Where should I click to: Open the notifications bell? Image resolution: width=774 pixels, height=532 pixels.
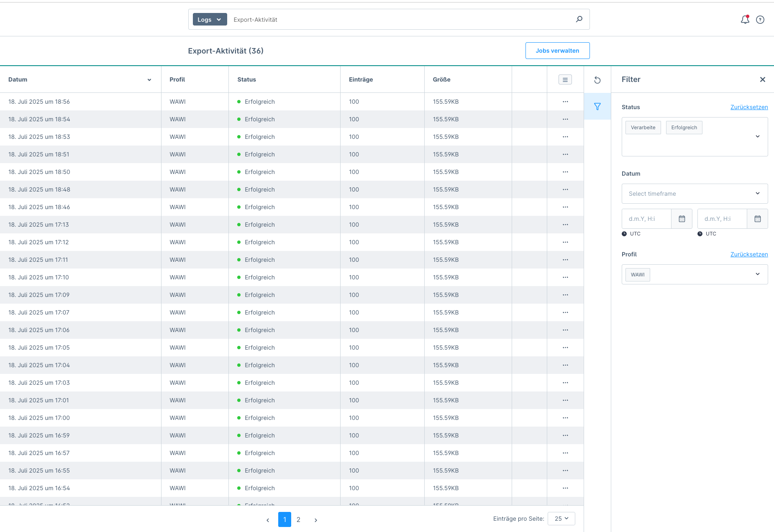pos(745,20)
